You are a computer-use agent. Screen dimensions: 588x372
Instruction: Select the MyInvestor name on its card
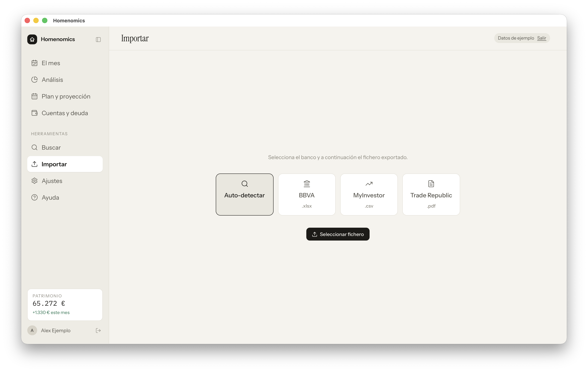point(369,195)
